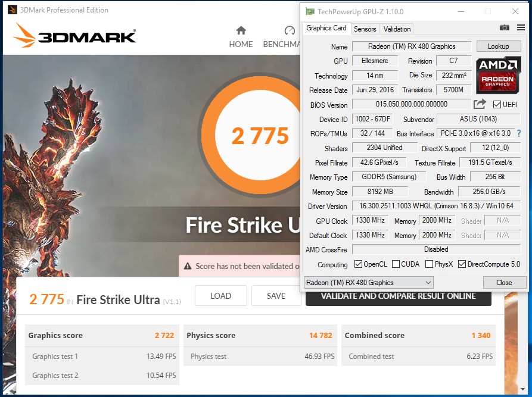The width and height of the screenshot is (532, 397).
Task: Click the Memory Size 8192 MB field
Action: tap(380, 192)
